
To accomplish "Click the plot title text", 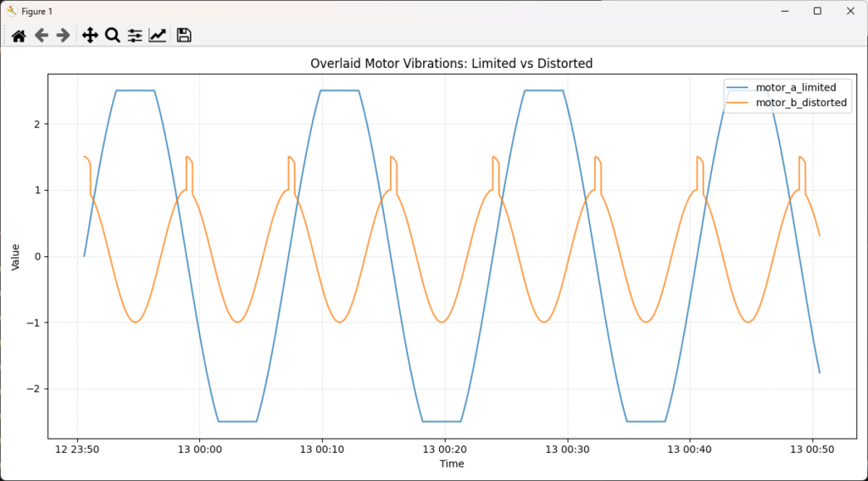I will pos(451,64).
